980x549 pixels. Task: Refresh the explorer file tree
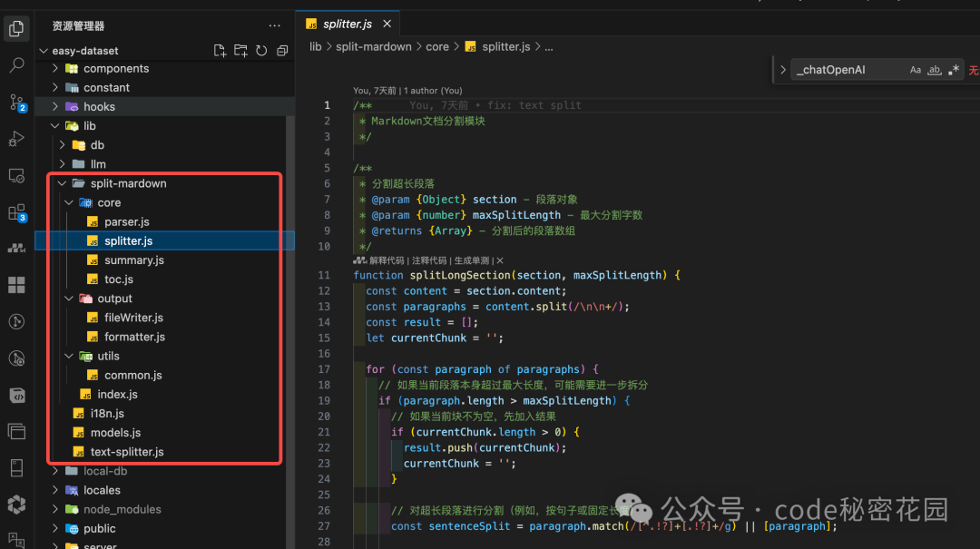(x=262, y=51)
